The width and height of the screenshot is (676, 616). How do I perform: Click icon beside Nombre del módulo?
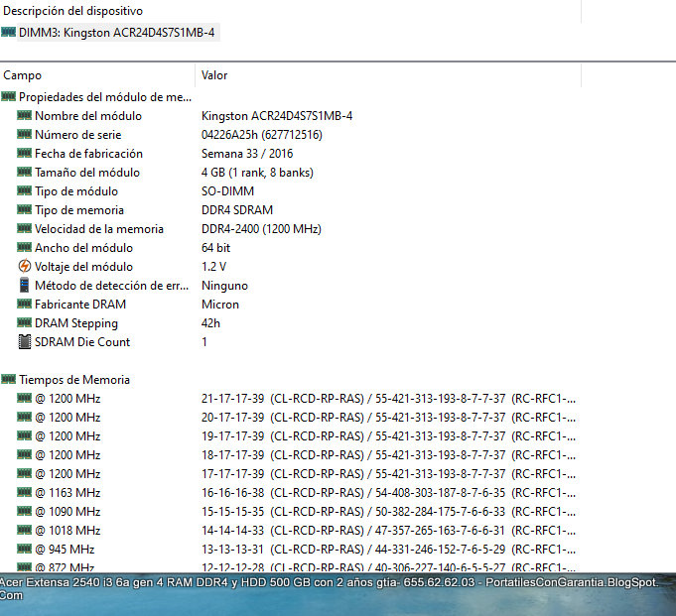coord(24,115)
